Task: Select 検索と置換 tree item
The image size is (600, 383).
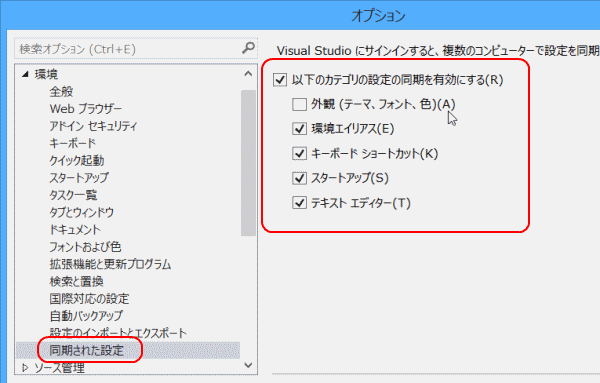Action: [77, 282]
